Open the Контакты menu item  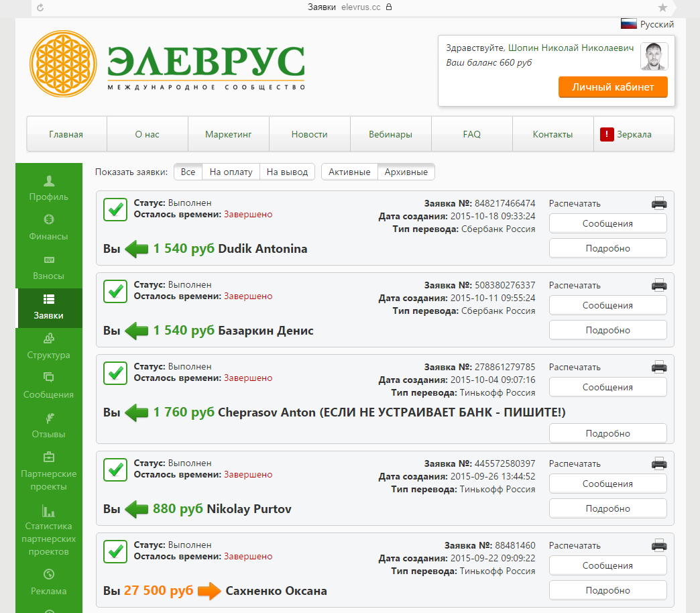pyautogui.click(x=552, y=134)
